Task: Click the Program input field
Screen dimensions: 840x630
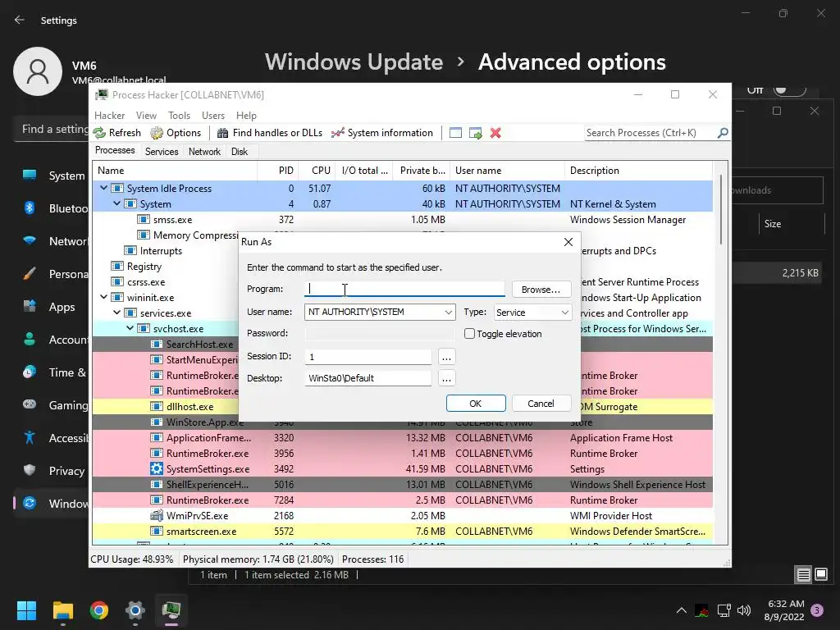Action: tap(404, 290)
